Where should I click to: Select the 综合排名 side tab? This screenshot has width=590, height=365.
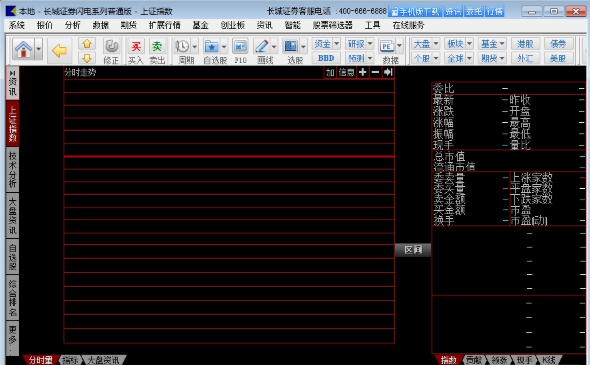12,298
